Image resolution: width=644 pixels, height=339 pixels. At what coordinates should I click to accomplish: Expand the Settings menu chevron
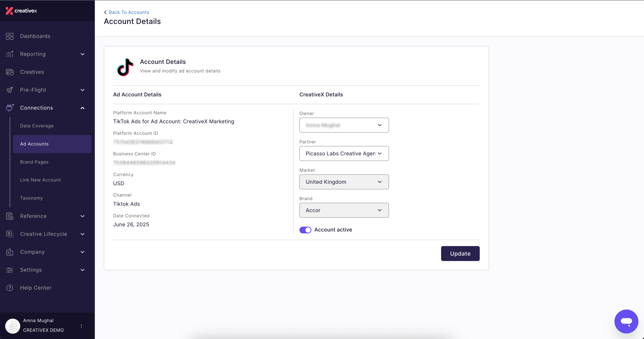tap(83, 270)
